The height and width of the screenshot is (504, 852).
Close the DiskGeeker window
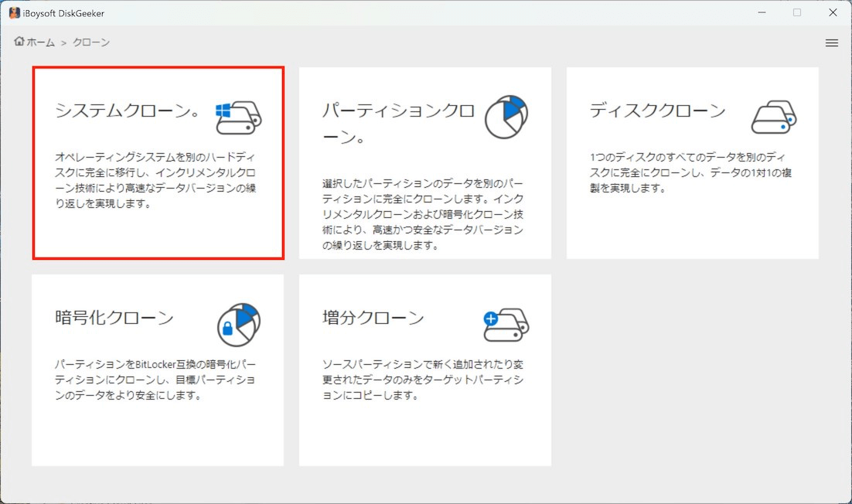(833, 12)
